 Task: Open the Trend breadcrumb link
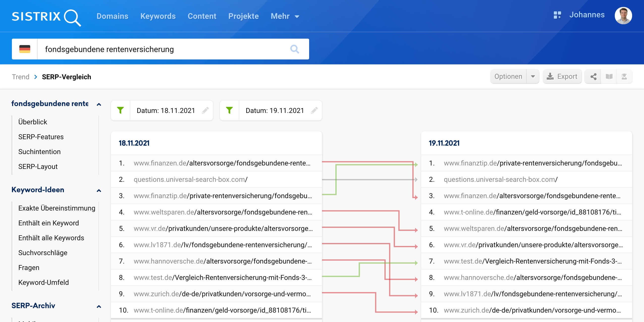click(21, 77)
